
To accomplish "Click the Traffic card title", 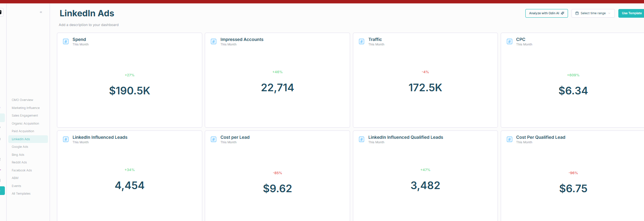I will coord(375,40).
